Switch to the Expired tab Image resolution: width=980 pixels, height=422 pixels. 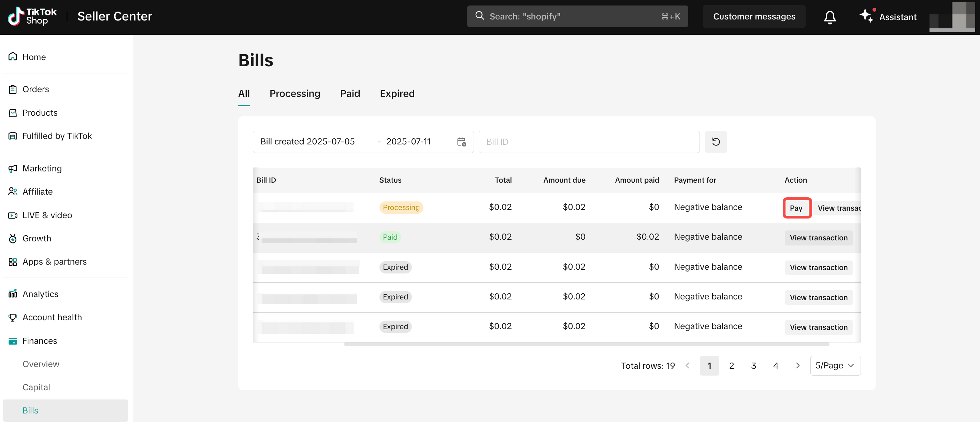(397, 94)
